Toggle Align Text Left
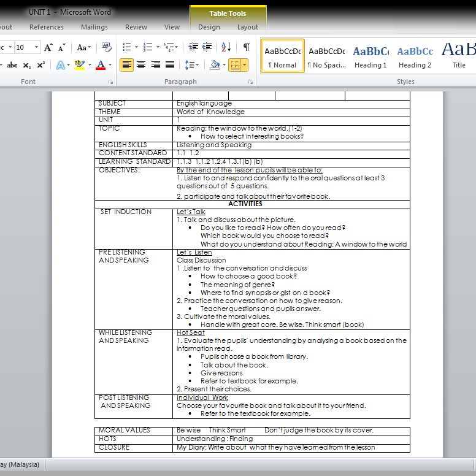476x476 pixels. [x=126, y=65]
